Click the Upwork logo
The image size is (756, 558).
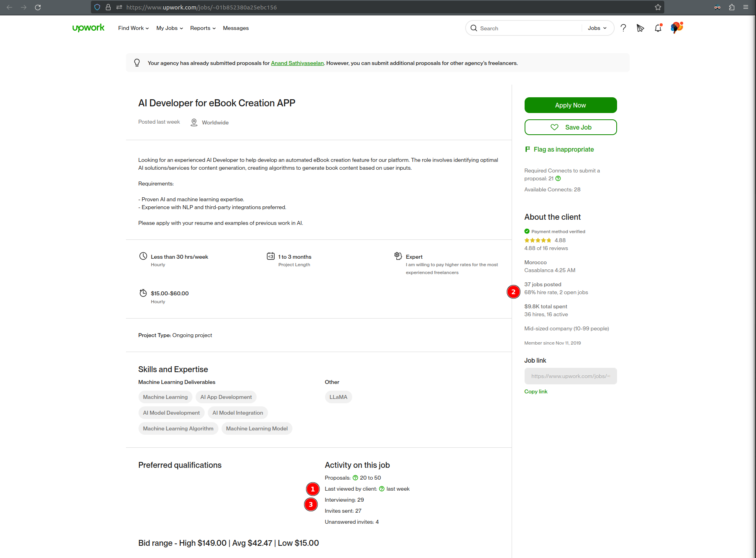click(x=88, y=28)
